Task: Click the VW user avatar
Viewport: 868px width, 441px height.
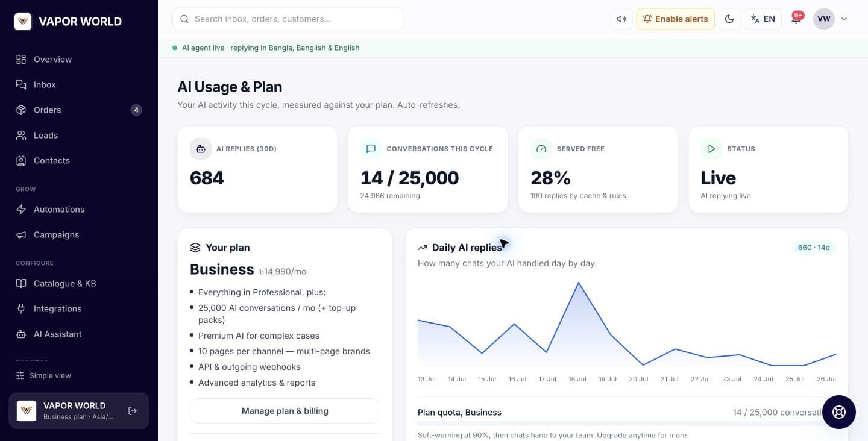Action: click(x=824, y=19)
